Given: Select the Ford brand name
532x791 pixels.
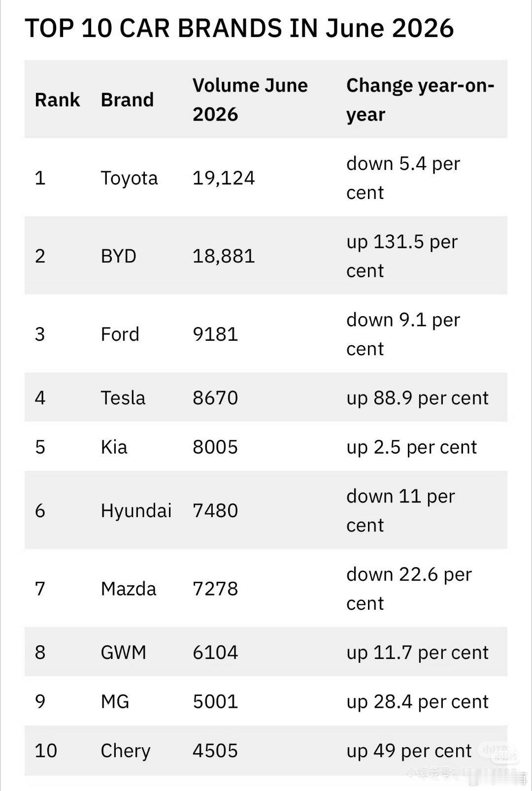Looking at the screenshot, I should pos(120,334).
